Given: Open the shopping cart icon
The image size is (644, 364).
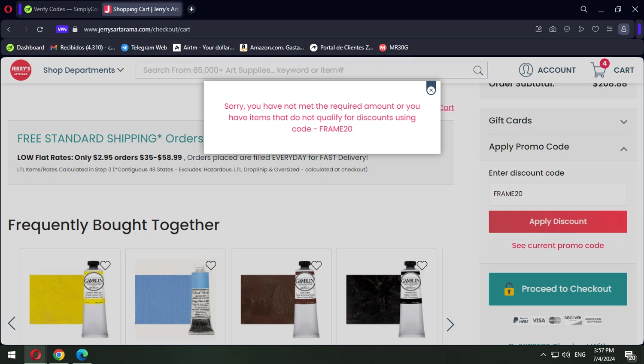Looking at the screenshot, I should point(598,69).
